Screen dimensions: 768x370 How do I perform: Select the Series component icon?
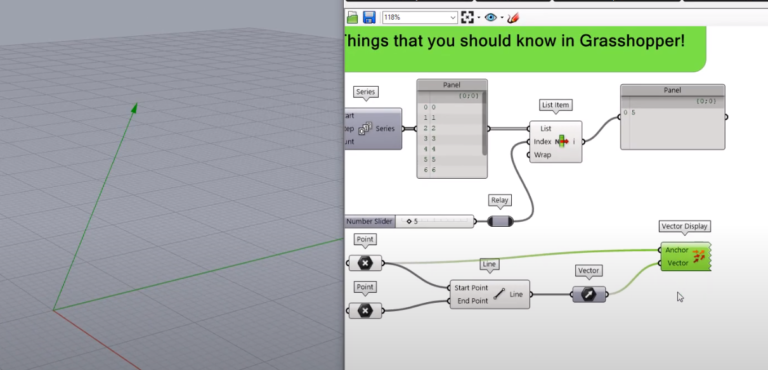[x=365, y=128]
